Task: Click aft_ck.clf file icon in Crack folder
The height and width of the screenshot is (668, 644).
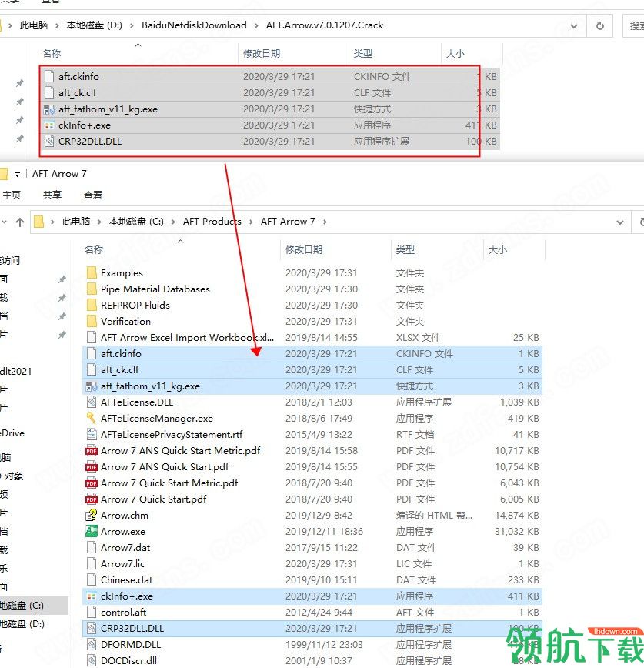Action: tap(49, 93)
